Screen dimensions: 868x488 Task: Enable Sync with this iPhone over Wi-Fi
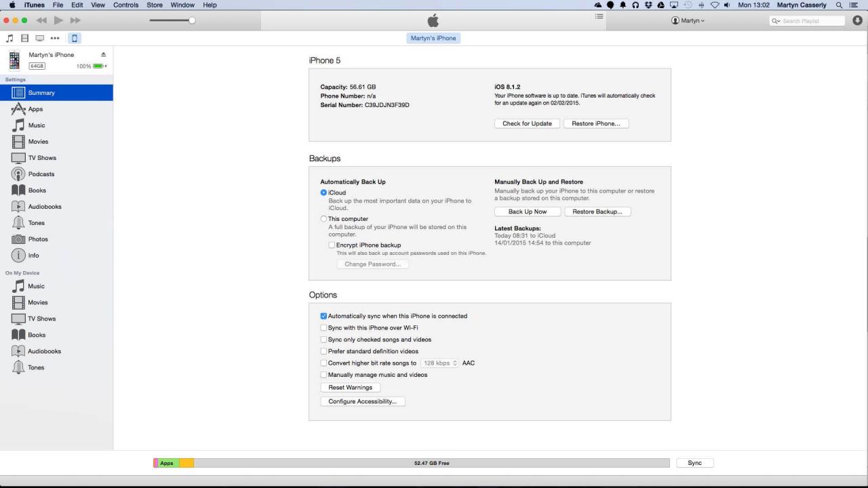pyautogui.click(x=324, y=328)
